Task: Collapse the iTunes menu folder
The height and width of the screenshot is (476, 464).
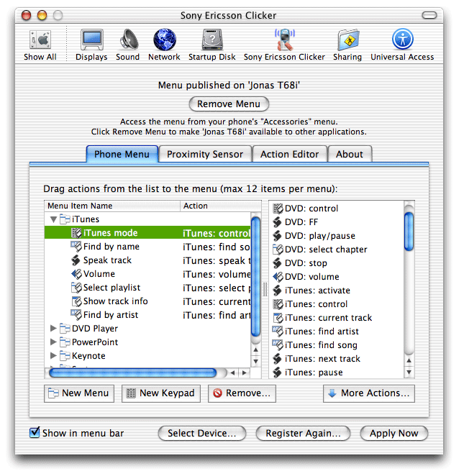Action: 54,219
